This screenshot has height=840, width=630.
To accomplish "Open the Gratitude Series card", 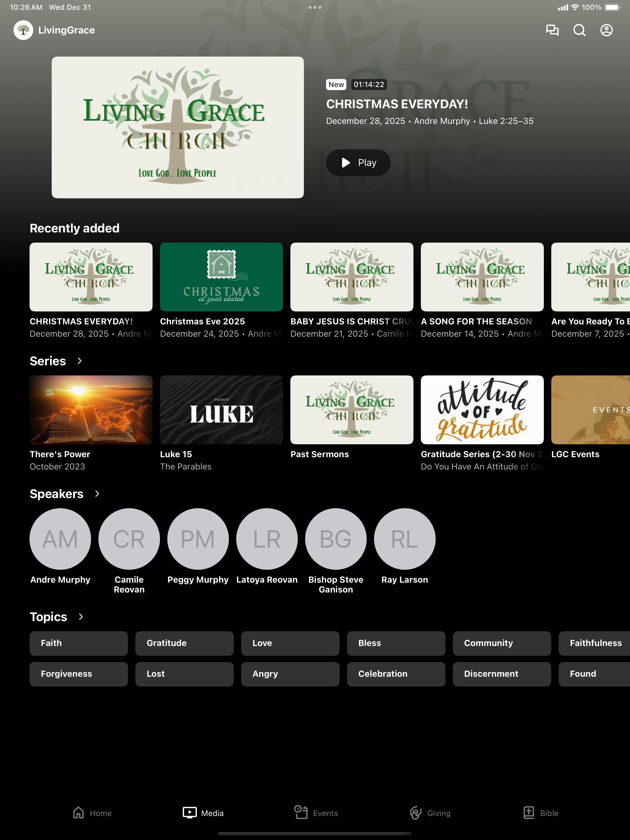I will (482, 423).
